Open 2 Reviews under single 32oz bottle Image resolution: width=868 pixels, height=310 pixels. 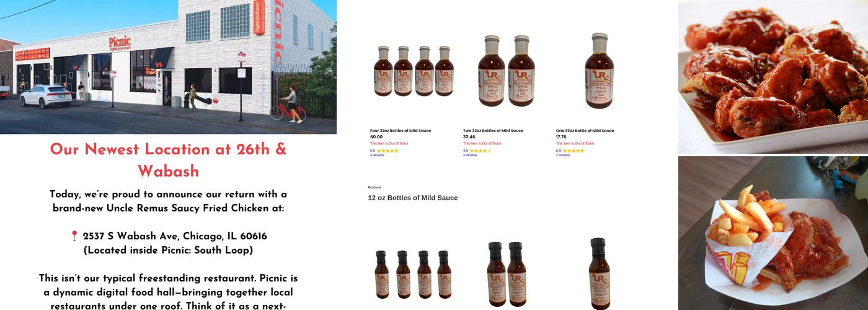563,155
